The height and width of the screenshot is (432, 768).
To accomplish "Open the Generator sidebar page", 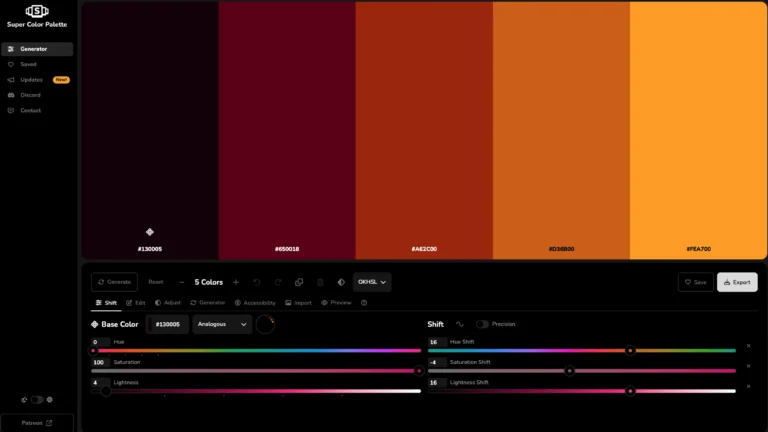I will [x=37, y=49].
